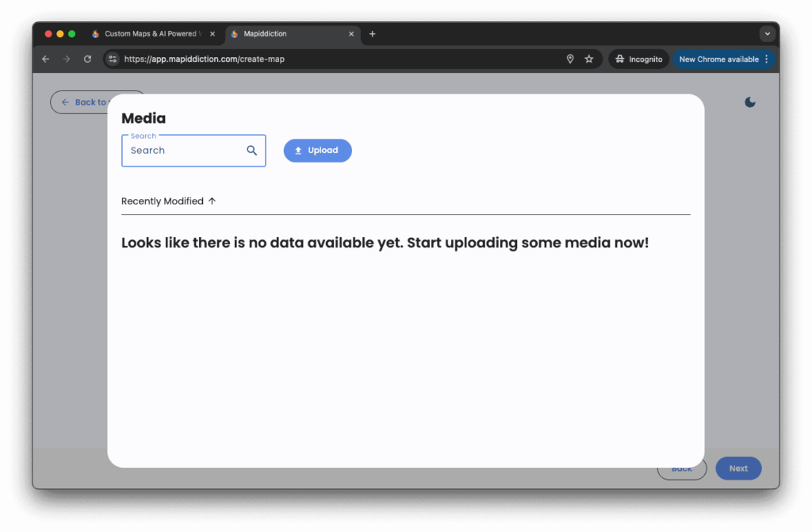Click the magnifier icon in Search field
Viewport: 812px width, 532px height.
click(x=251, y=151)
